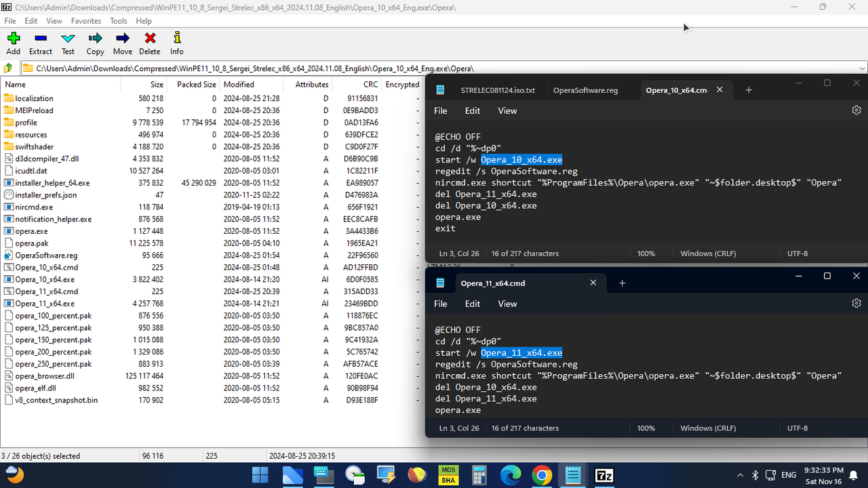Open the Edit menu in 7-Zip
This screenshot has height=488, width=868.
coord(31,21)
